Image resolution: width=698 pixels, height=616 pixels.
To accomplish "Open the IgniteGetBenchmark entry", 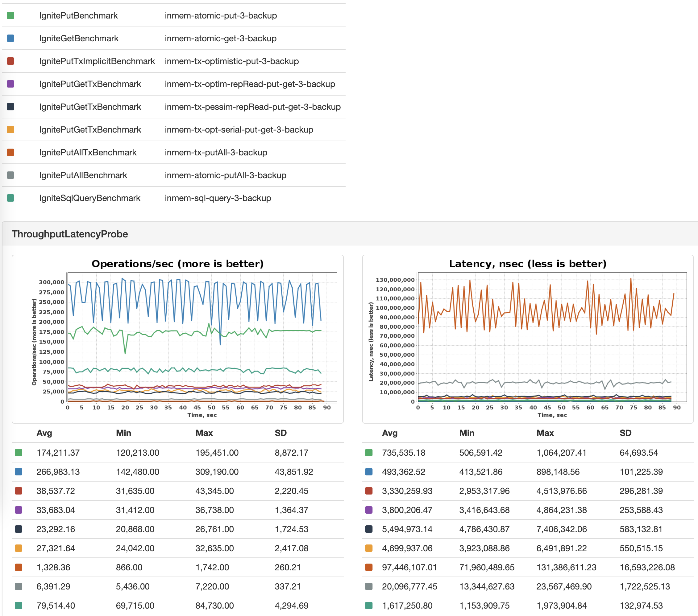I will 79,38.
